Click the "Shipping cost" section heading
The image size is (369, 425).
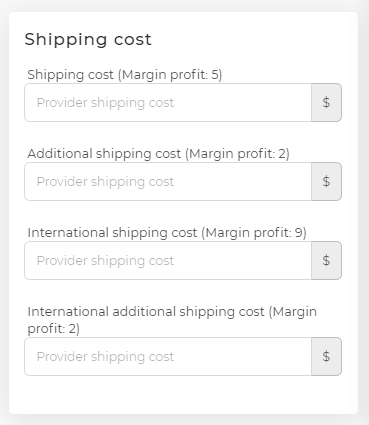coord(88,39)
